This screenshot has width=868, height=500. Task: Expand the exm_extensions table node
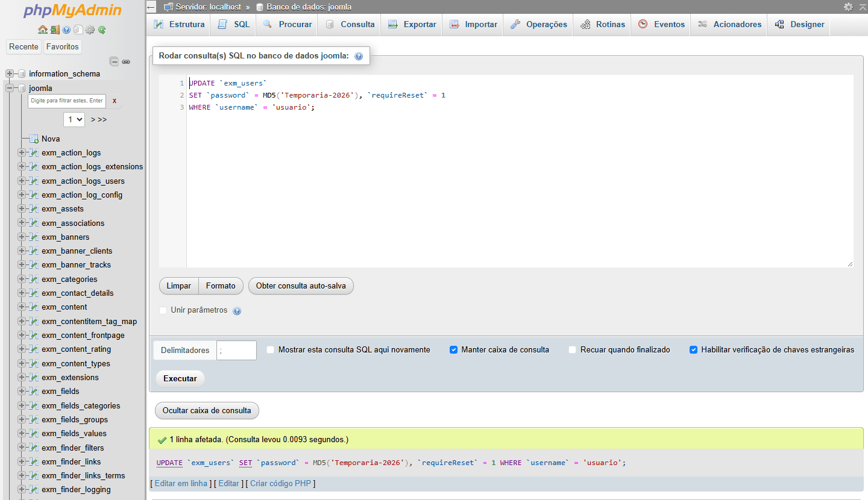point(22,377)
